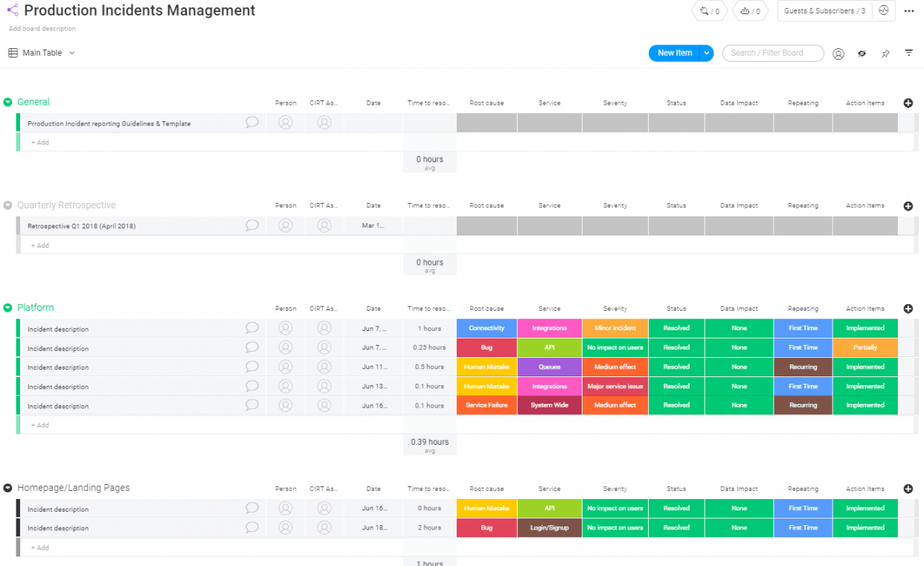
Task: Open conversation bubble of Service Failure row
Action: [252, 405]
